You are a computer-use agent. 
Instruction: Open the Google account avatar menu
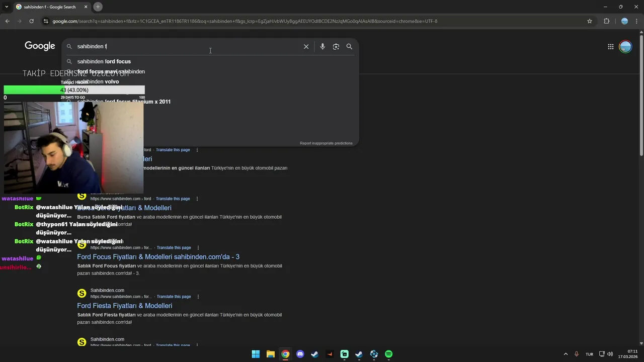[x=625, y=47]
